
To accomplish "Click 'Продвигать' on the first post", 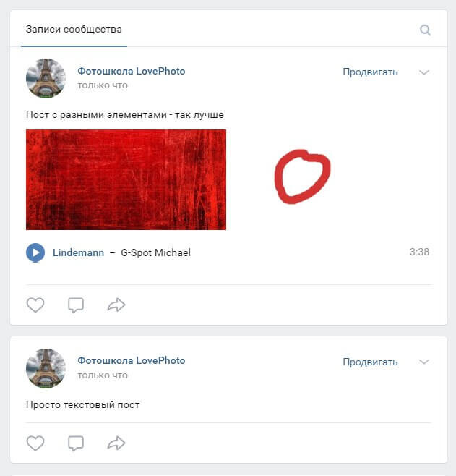I will 370,72.
